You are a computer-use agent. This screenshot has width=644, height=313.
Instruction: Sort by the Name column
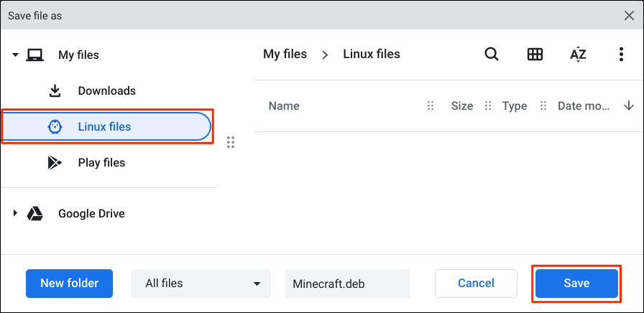click(x=284, y=106)
